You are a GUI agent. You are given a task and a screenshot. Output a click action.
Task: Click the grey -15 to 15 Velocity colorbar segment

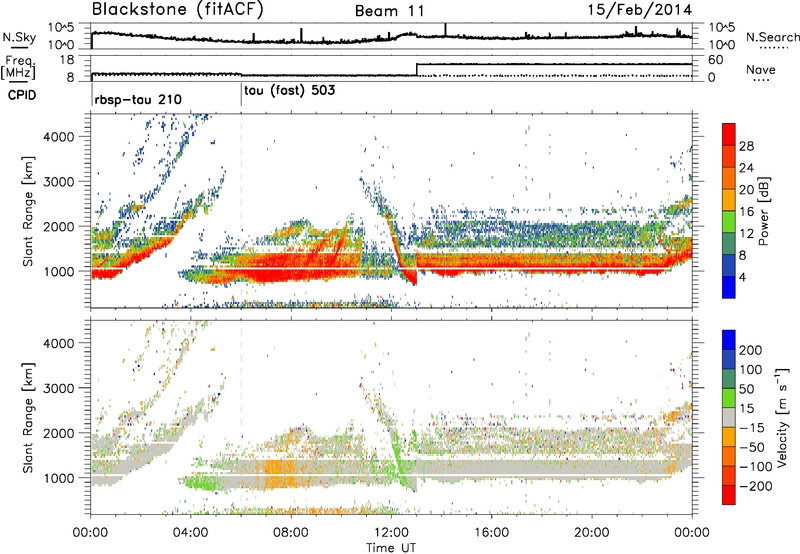point(729,417)
